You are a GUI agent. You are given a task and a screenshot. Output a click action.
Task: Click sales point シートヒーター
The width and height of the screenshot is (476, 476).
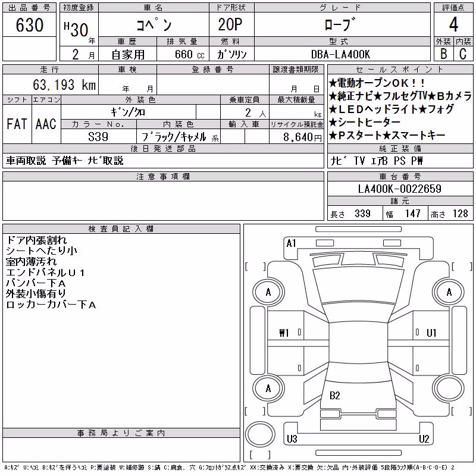click(365, 122)
